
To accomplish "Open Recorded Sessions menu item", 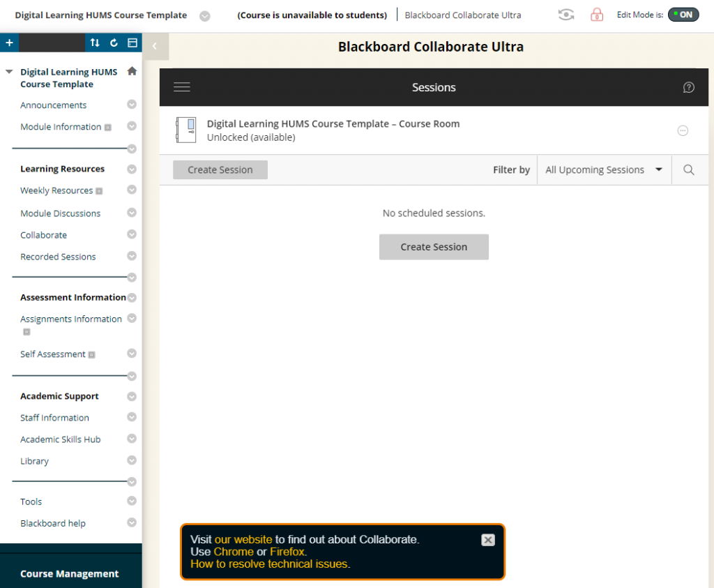I will click(58, 257).
